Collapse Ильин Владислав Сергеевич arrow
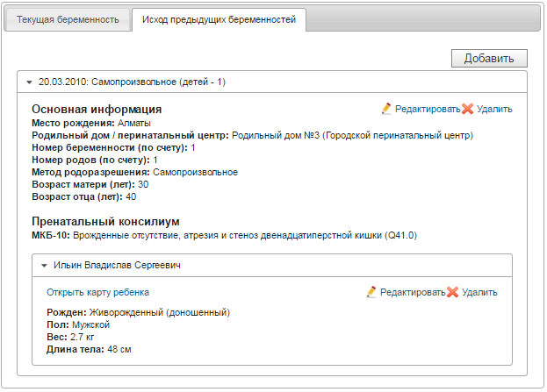 [x=44, y=266]
